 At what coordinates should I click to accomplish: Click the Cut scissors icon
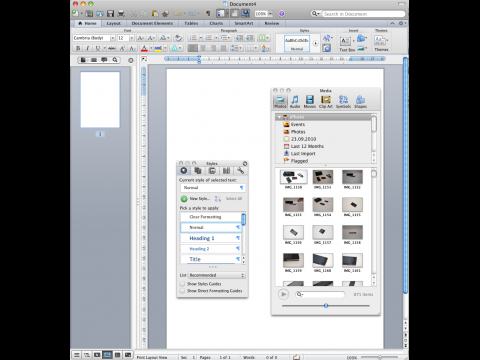(x=133, y=14)
